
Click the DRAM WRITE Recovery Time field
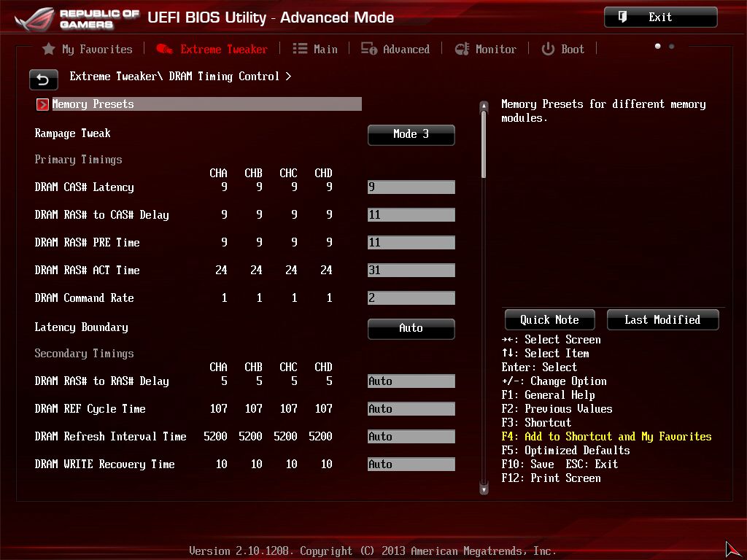[411, 464]
